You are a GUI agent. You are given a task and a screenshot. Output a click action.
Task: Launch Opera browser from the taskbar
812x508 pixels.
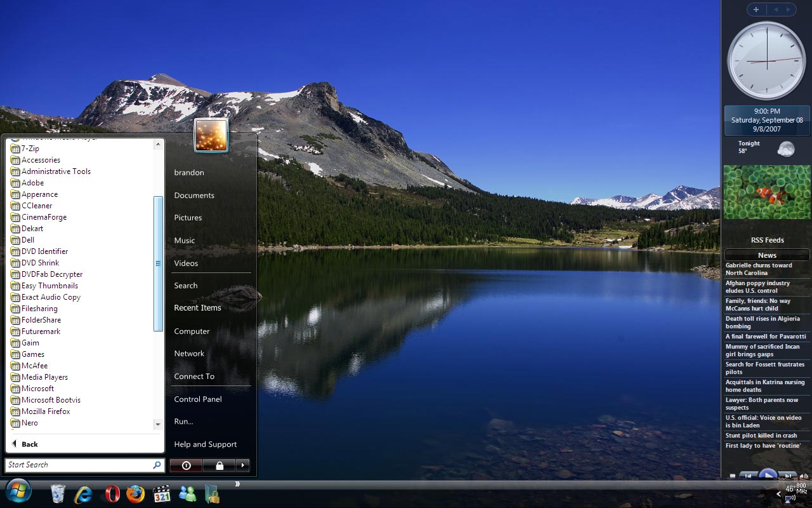(112, 494)
